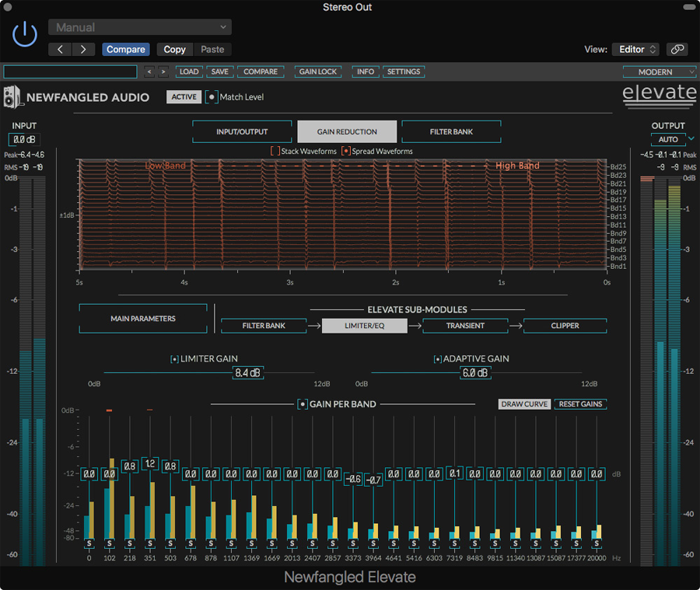Select Spread Waveforms option
The width and height of the screenshot is (700, 590).
pyautogui.click(x=345, y=152)
